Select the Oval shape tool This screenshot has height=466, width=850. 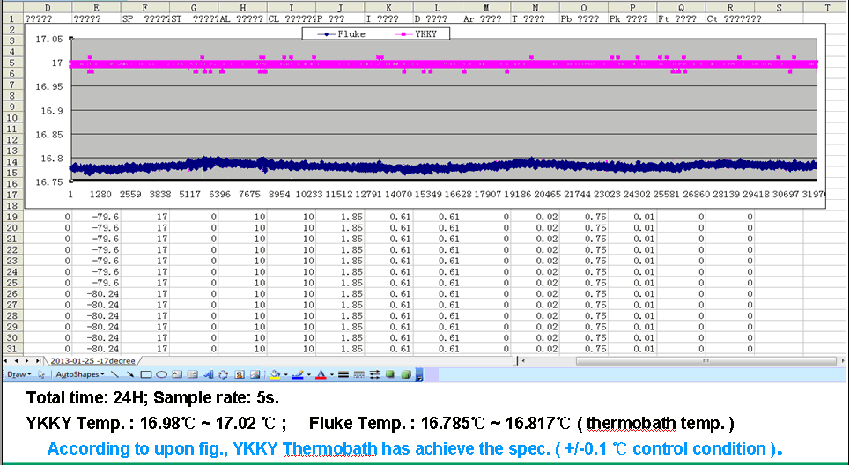(x=161, y=374)
